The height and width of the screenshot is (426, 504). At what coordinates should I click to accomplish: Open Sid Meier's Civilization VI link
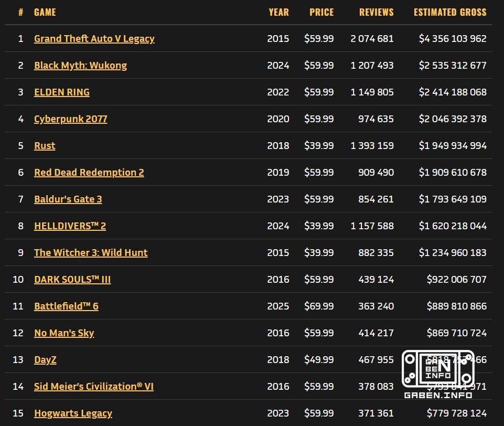tap(93, 387)
